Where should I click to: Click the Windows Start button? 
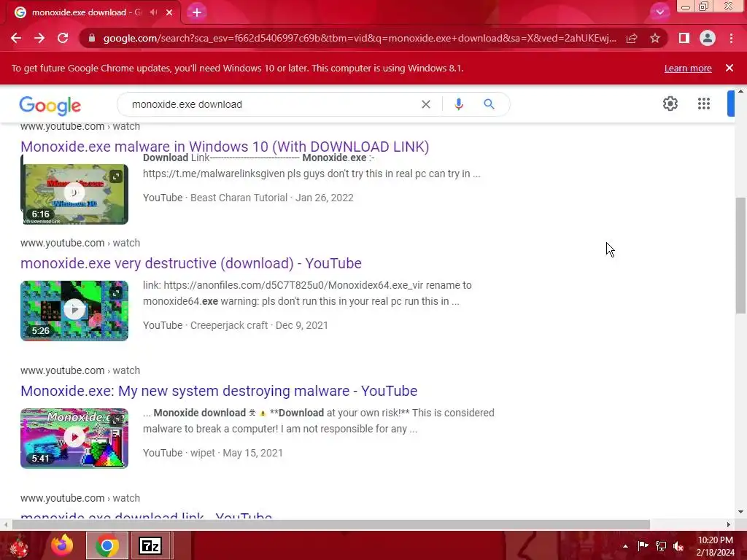(x=18, y=545)
